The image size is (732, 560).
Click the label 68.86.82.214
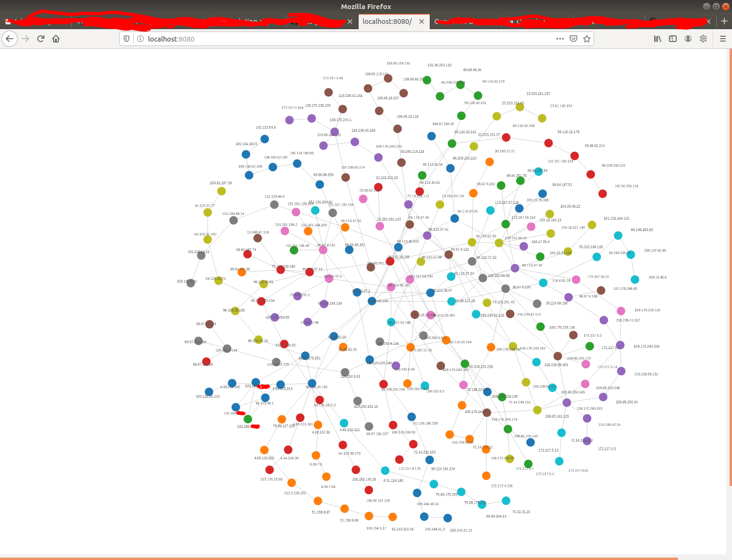point(594,146)
